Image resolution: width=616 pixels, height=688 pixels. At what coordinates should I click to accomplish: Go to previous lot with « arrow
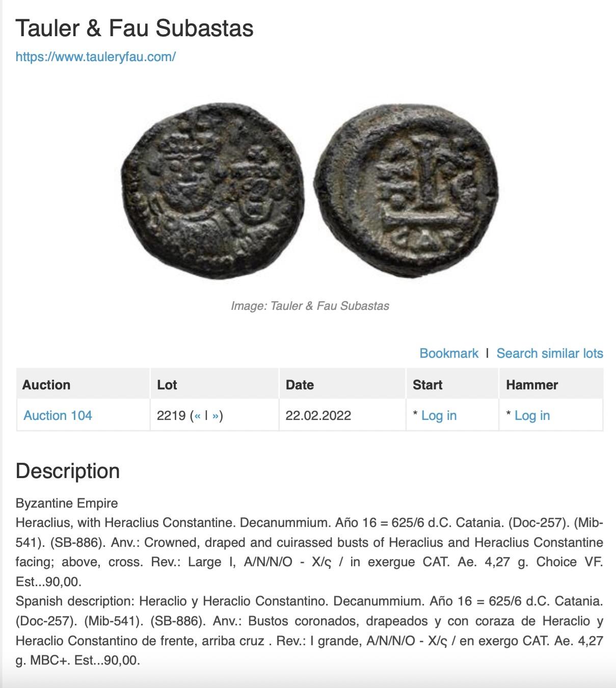pyautogui.click(x=197, y=415)
